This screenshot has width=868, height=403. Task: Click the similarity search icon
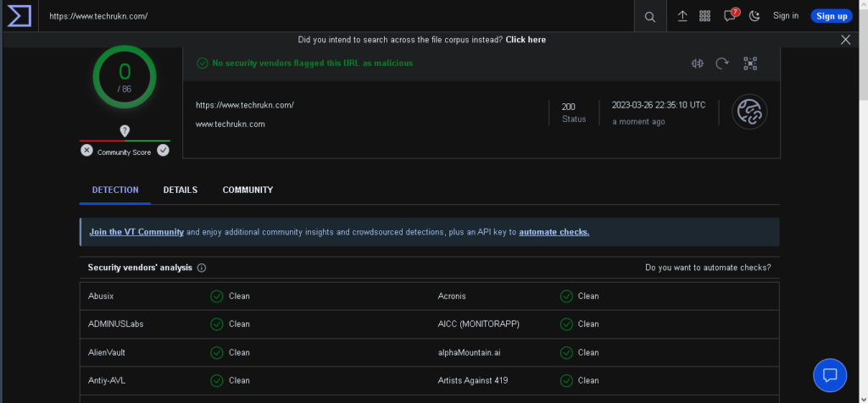point(698,63)
